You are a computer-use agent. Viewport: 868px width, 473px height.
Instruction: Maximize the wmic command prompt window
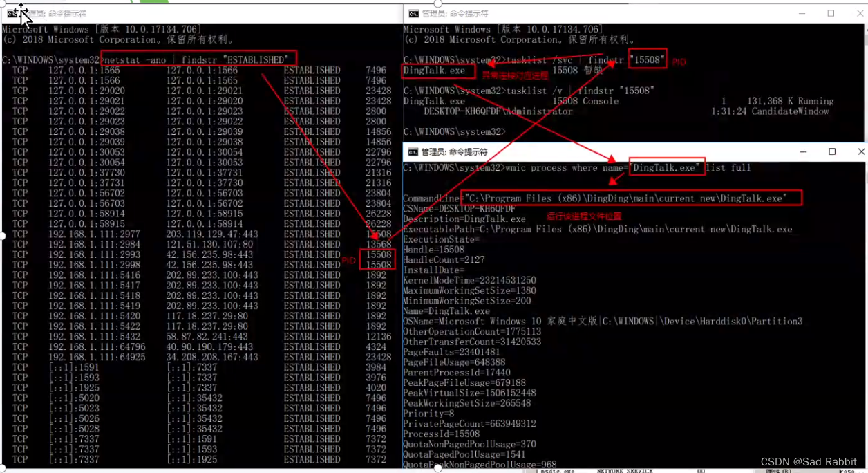click(x=832, y=151)
